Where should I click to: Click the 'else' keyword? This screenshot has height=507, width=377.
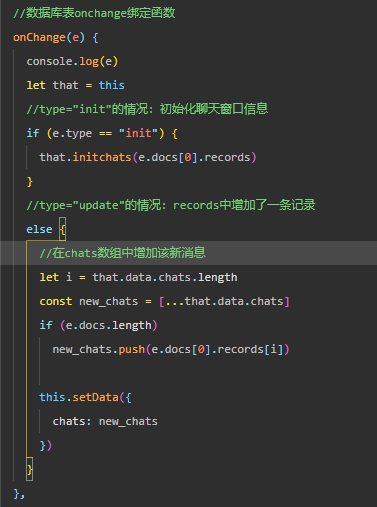(39, 229)
